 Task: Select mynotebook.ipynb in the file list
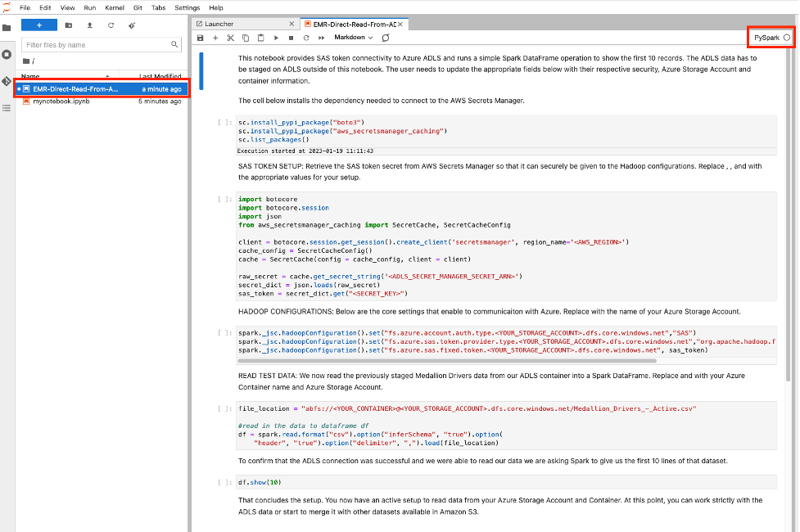(x=61, y=101)
